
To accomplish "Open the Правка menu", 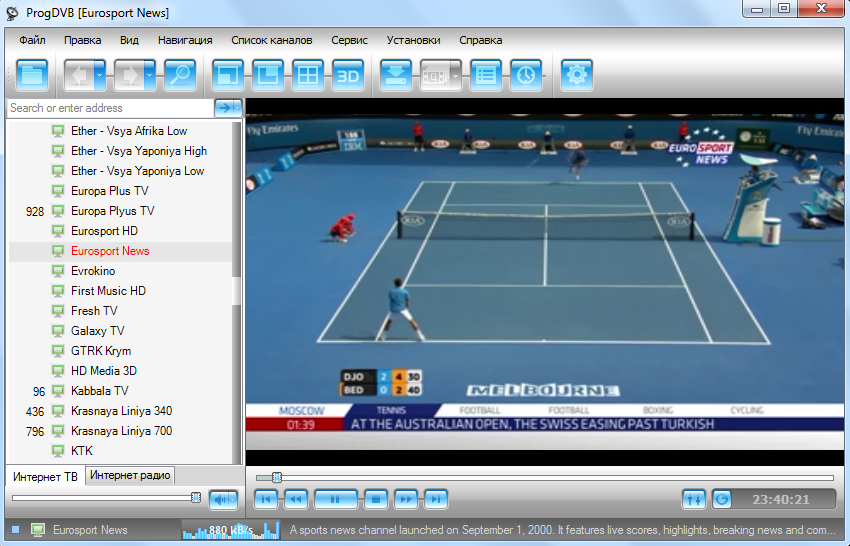I will 82,40.
